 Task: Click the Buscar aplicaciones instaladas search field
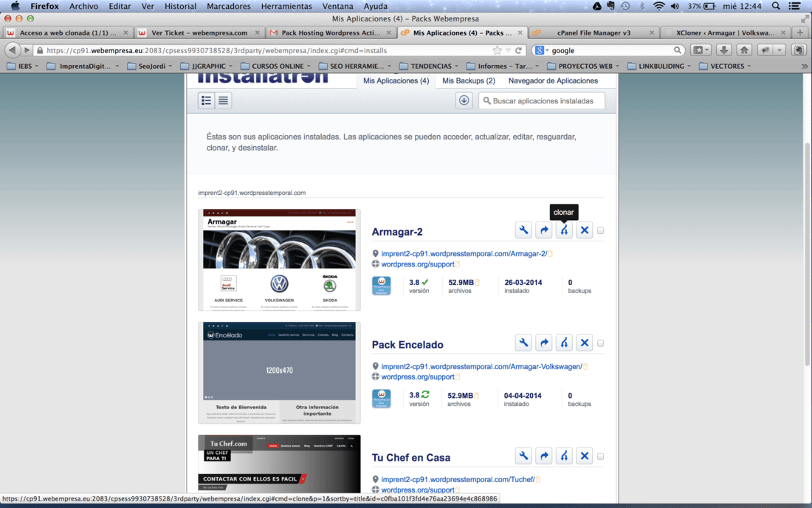click(542, 100)
